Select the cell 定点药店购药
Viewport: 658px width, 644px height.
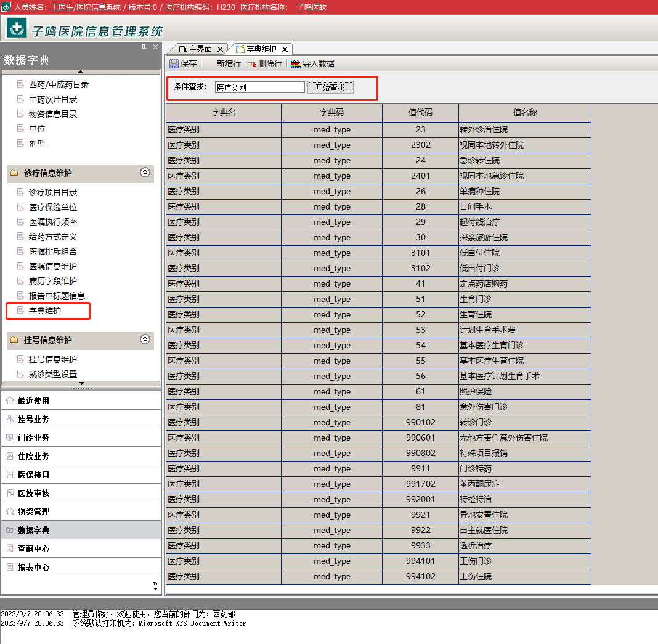(x=525, y=284)
